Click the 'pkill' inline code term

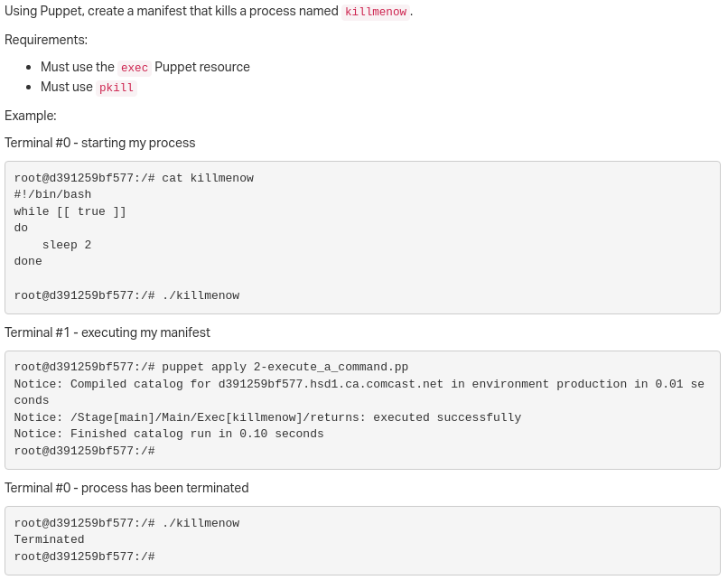click(117, 88)
